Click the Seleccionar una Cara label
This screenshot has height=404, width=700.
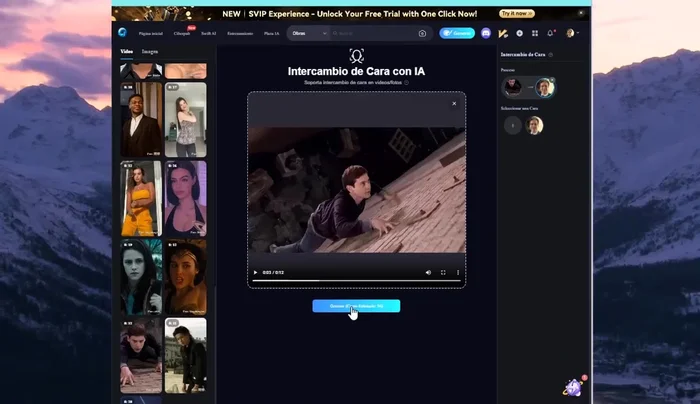click(x=519, y=108)
